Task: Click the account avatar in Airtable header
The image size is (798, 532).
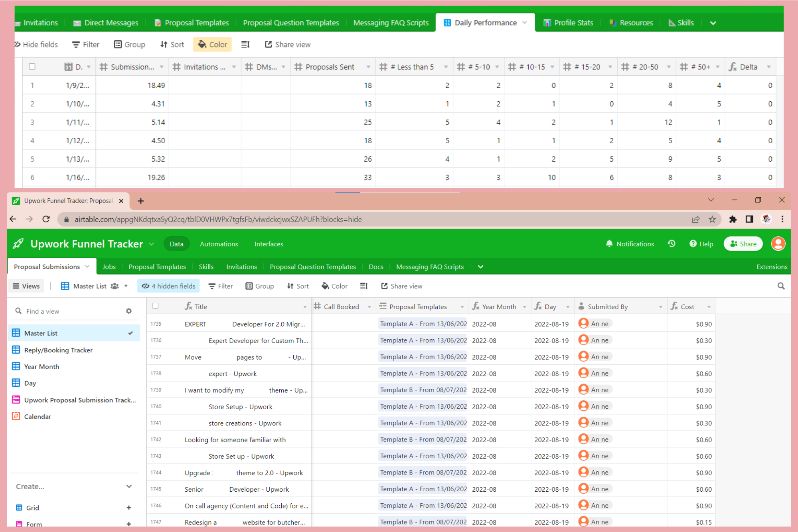Action: pos(778,243)
